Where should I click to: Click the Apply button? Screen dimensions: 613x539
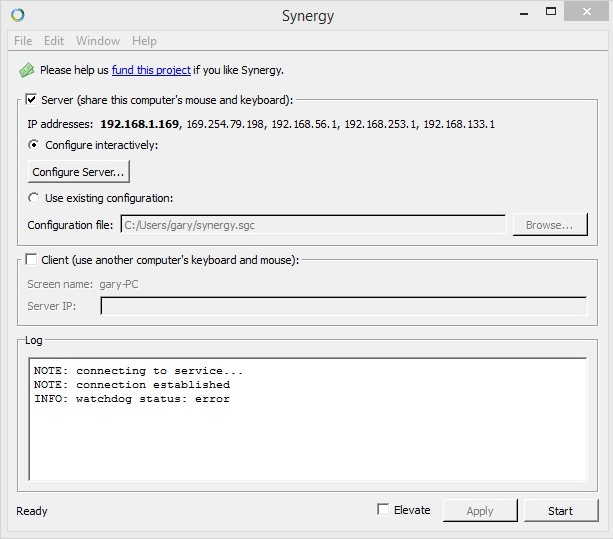480,510
